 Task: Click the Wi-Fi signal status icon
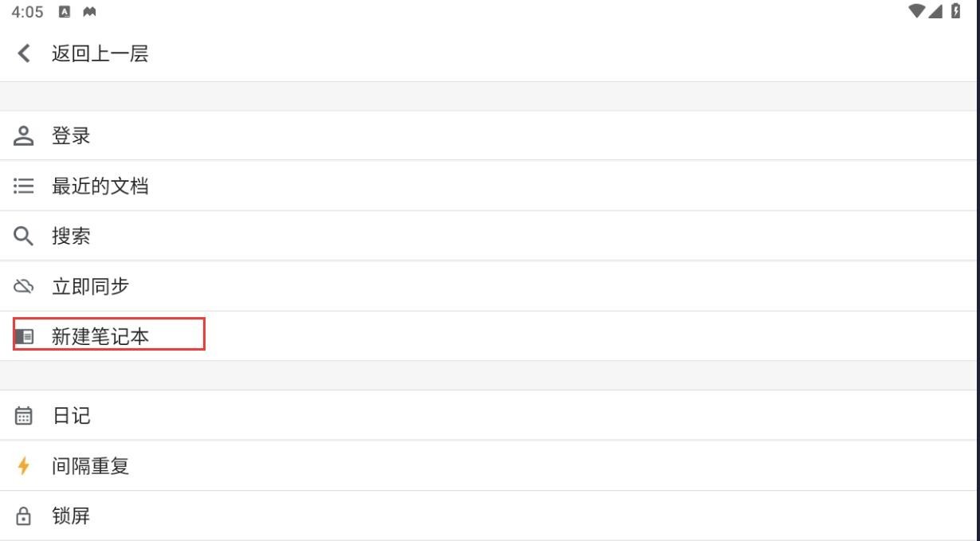coord(917,11)
